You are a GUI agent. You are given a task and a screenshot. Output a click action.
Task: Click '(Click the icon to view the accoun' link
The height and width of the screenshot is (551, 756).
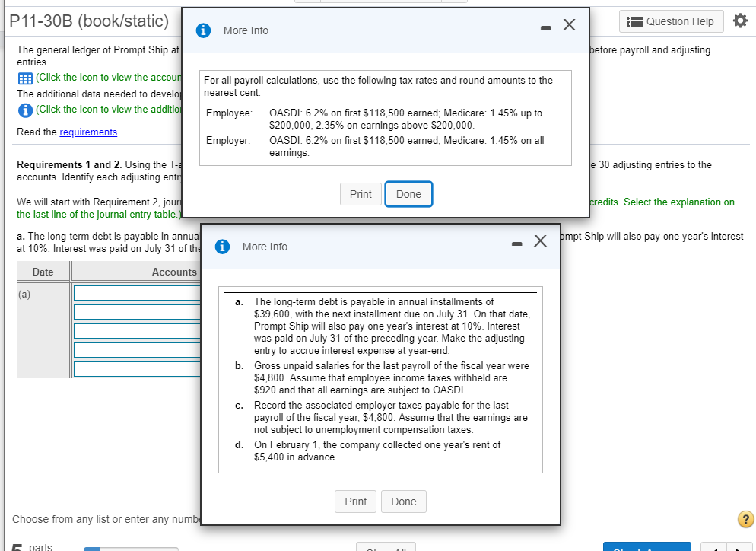pyautogui.click(x=109, y=78)
